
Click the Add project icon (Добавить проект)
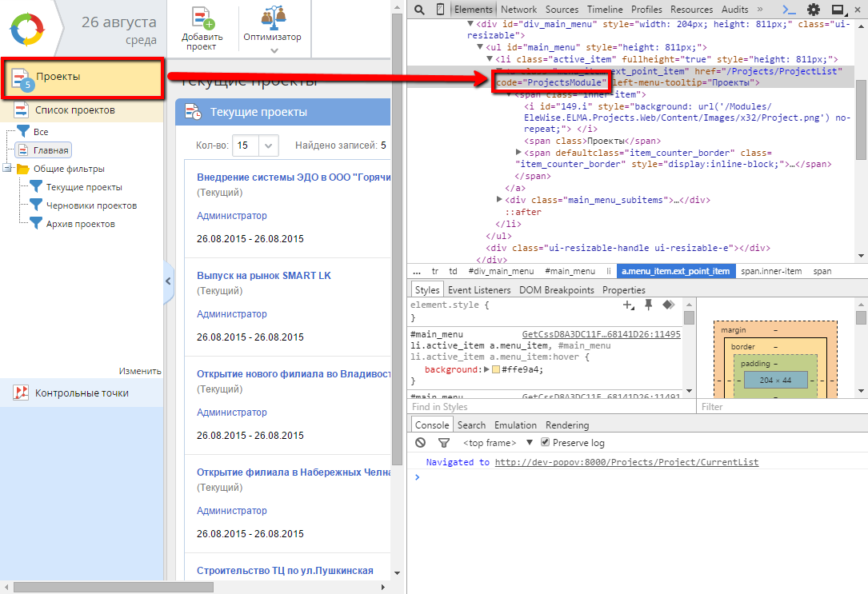click(202, 19)
